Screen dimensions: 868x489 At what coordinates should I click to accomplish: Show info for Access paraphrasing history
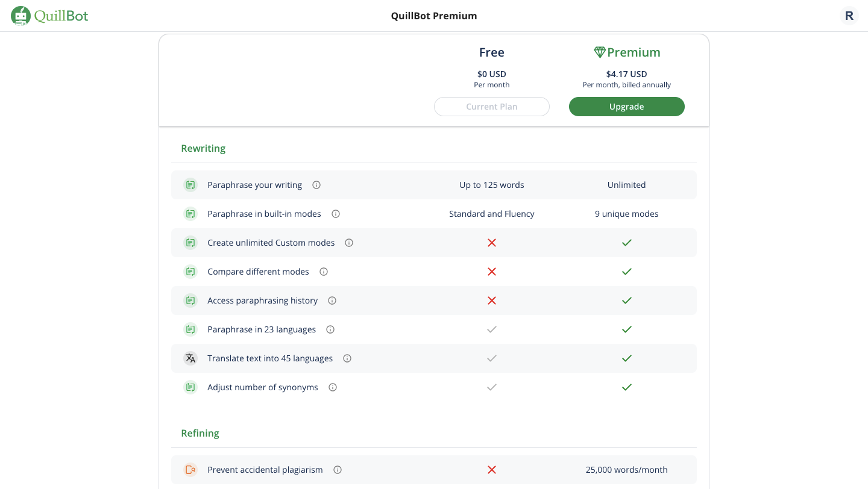332,301
